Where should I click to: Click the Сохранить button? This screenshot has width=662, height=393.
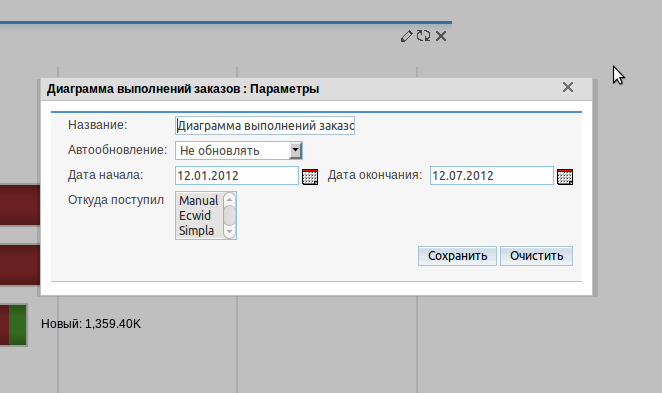pyautogui.click(x=457, y=256)
